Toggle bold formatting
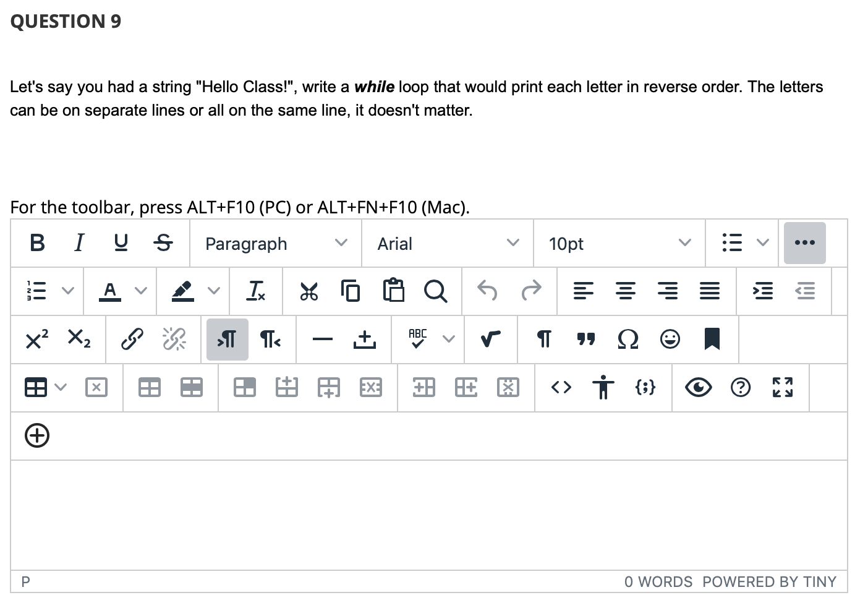Image resolution: width=868 pixels, height=616 pixels. [36, 243]
